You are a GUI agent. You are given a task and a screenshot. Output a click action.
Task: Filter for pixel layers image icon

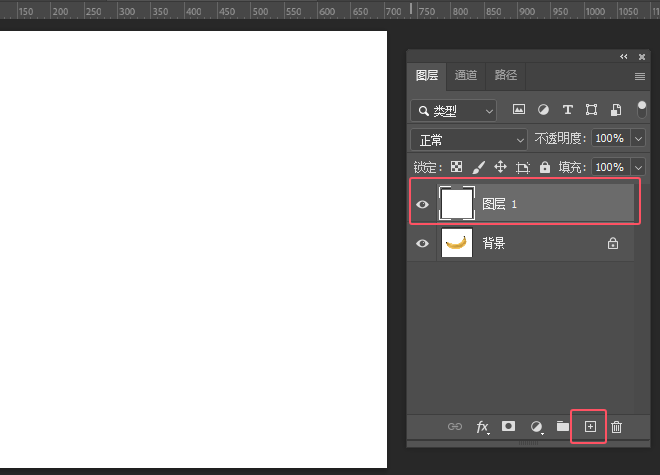(x=519, y=109)
